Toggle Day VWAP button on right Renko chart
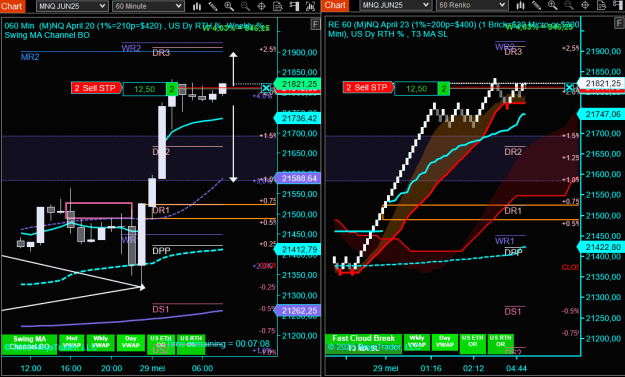625x377 pixels. [x=444, y=342]
